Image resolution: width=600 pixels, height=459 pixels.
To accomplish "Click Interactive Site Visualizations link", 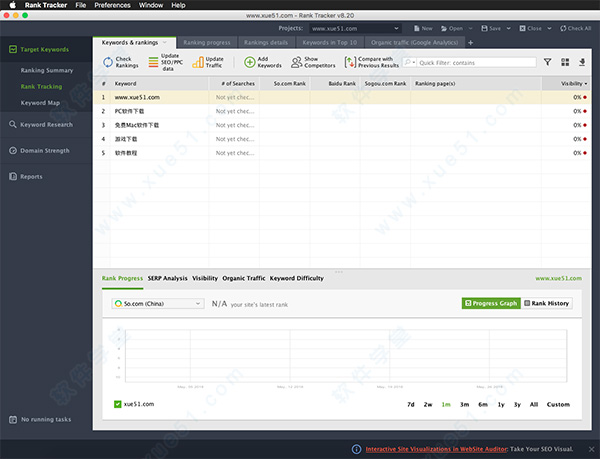I will click(x=437, y=449).
